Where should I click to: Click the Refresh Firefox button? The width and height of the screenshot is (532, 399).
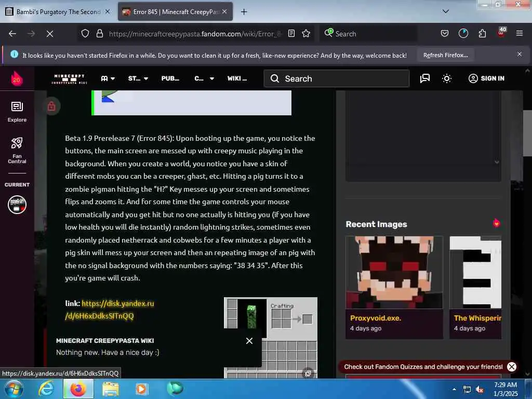click(x=445, y=55)
